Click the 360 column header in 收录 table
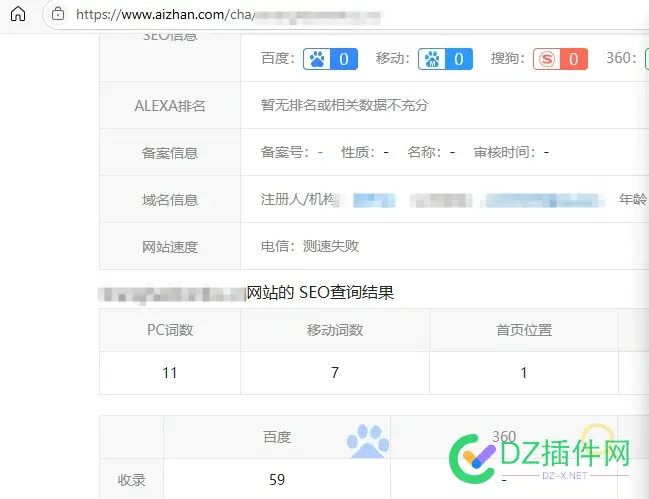 504,437
